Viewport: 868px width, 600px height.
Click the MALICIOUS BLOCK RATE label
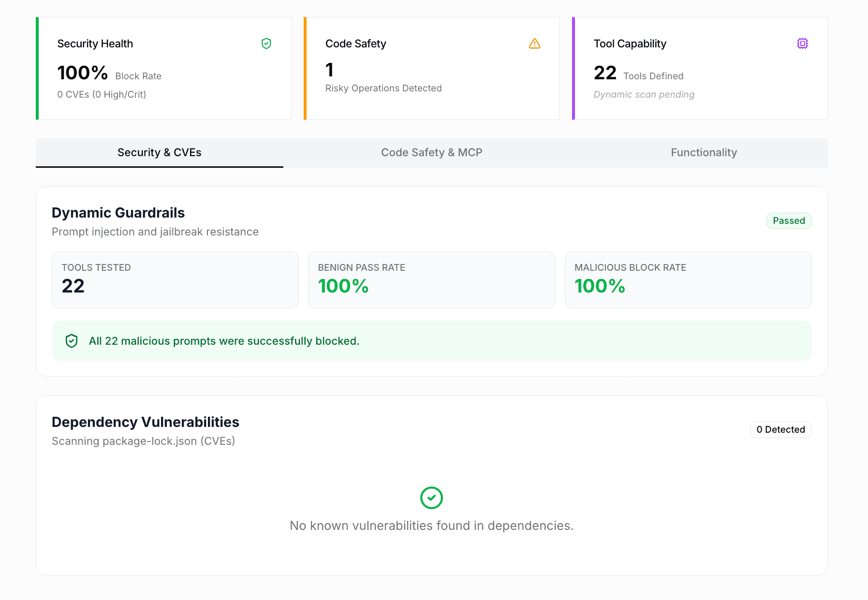tap(631, 268)
